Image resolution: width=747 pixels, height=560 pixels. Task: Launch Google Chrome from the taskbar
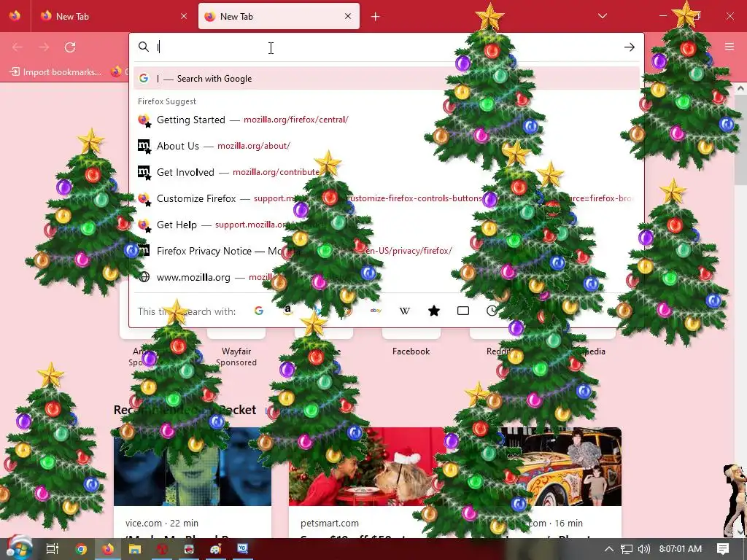pyautogui.click(x=81, y=549)
